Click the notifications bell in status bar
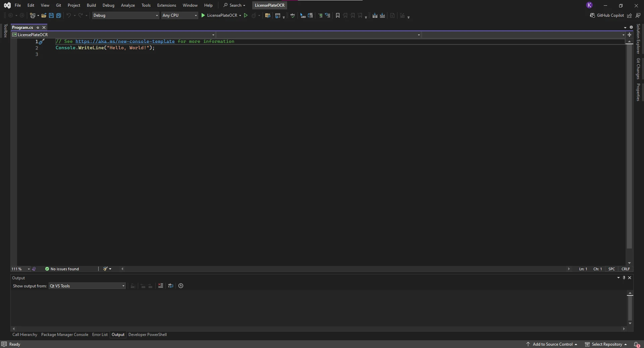This screenshot has width=644, height=348. pos(636,344)
